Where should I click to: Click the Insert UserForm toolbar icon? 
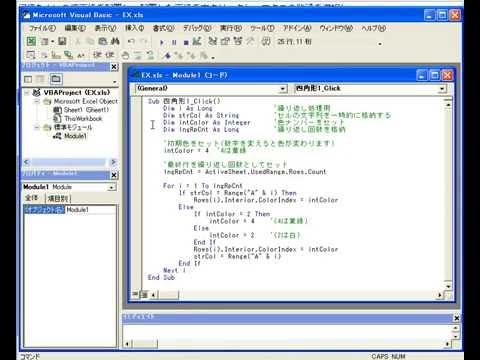pos(45,41)
